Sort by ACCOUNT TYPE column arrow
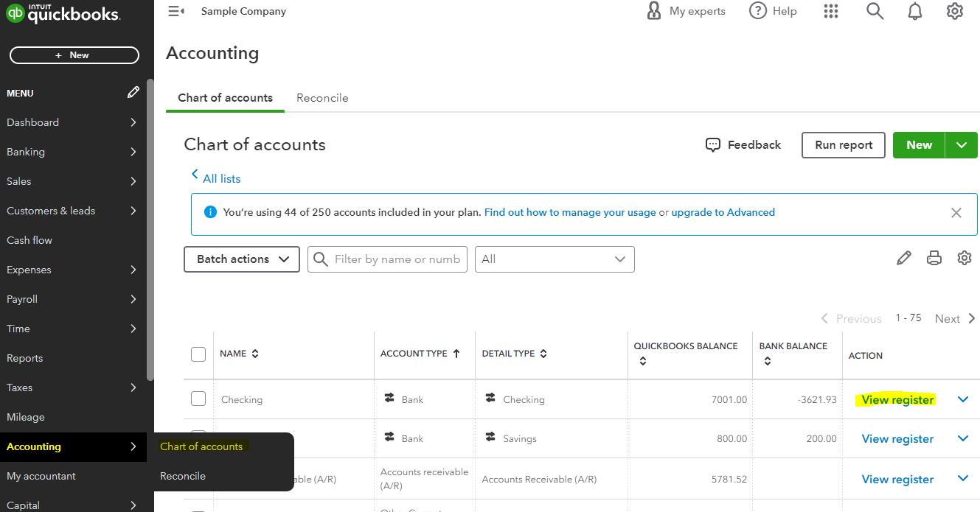Viewport: 980px width, 512px height. [x=456, y=354]
